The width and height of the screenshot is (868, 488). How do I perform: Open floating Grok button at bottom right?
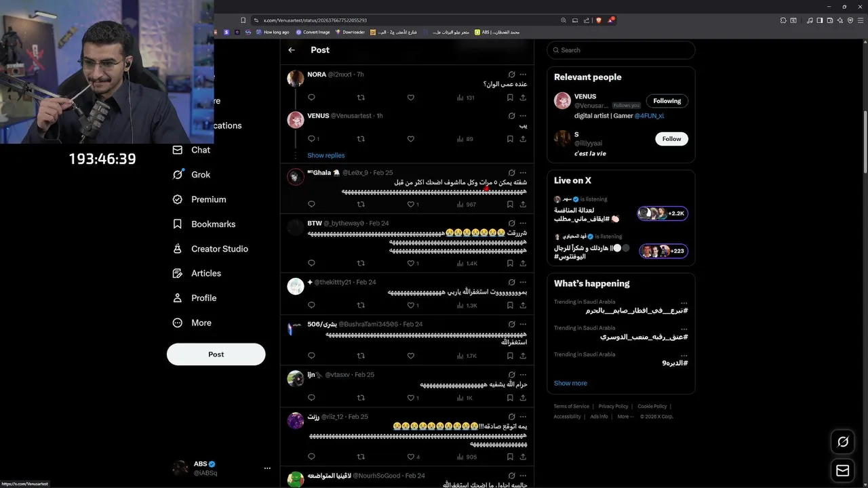tap(843, 442)
